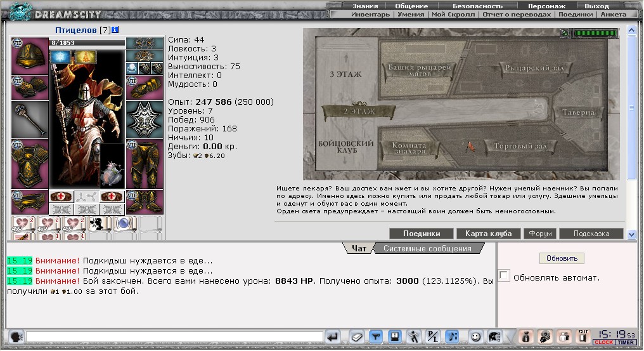Click the talking-head icon left of chat input
Viewport: 644px width, 351px height.
click(16, 337)
